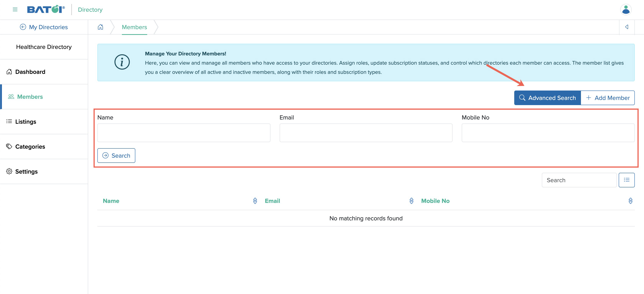This screenshot has width=644, height=294.
Task: Select Healthcare Directory in the sidebar
Action: [x=44, y=47]
